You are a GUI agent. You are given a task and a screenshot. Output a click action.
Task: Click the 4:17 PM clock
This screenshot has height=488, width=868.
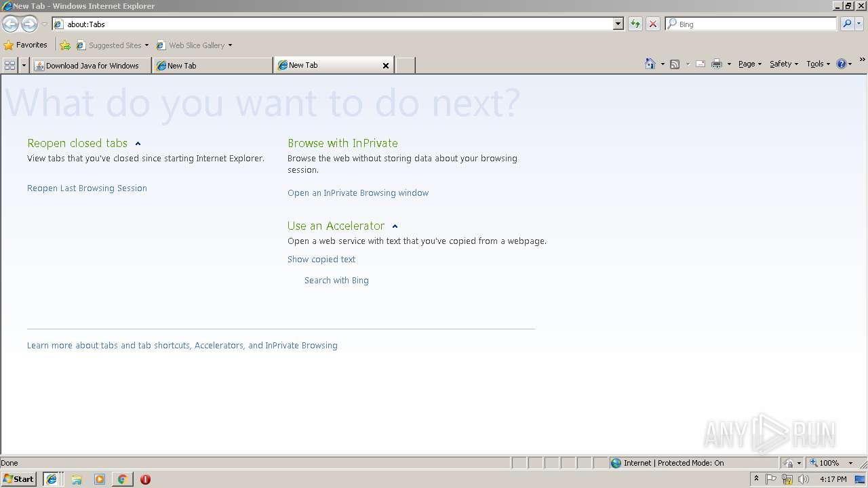(x=833, y=479)
